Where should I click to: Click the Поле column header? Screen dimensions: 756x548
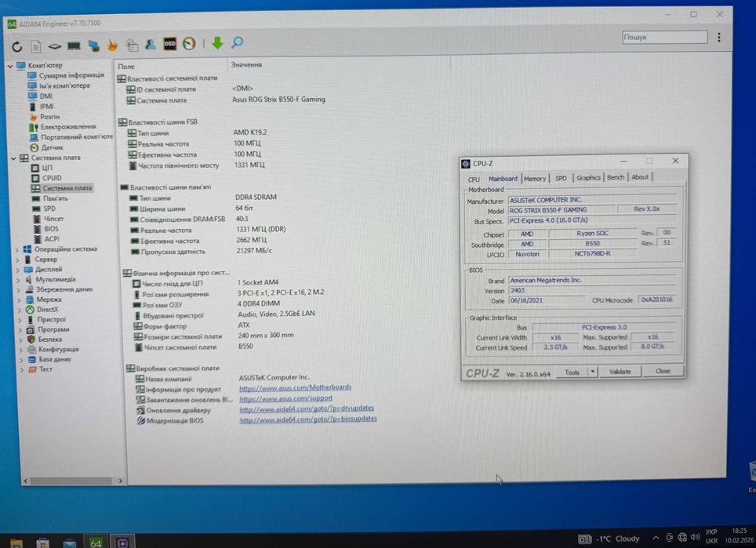pyautogui.click(x=126, y=67)
